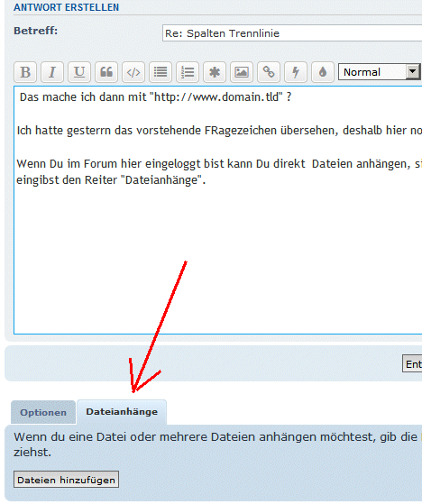The image size is (422, 504).
Task: Insert a URL link tag
Action: pos(269,72)
